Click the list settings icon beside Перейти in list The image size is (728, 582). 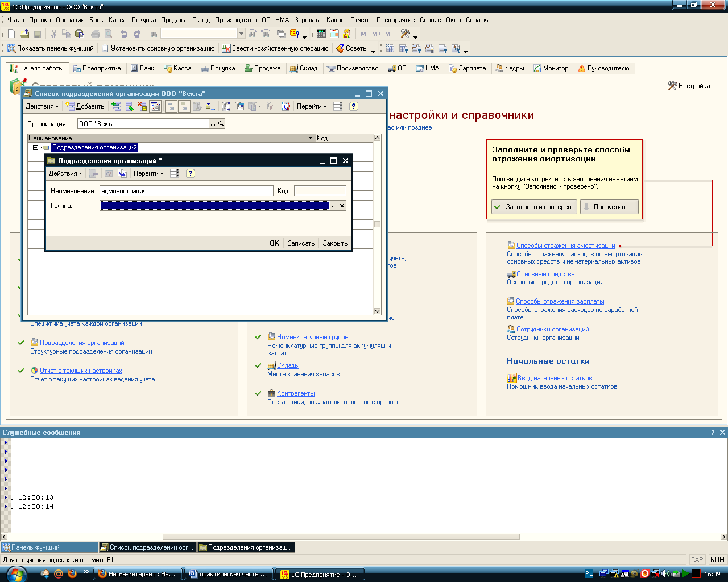pyautogui.click(x=338, y=106)
